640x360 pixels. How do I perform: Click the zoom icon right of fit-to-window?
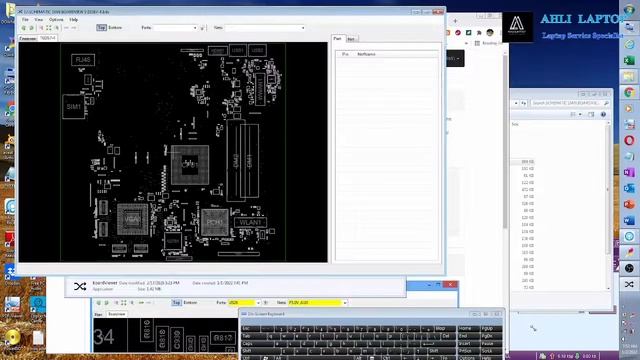57,28
